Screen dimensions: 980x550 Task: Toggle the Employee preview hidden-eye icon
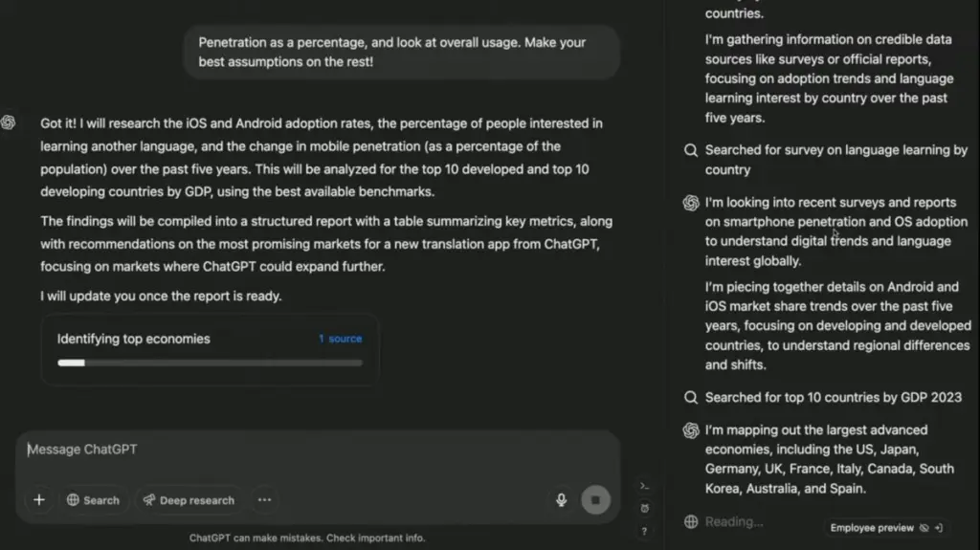click(924, 528)
